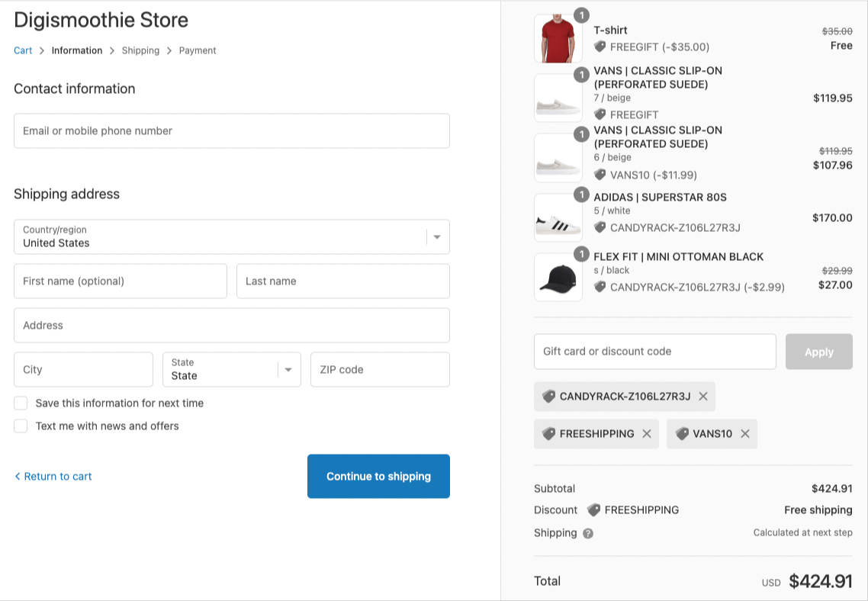
Task: Remove the VANS10 discount code
Action: click(x=745, y=434)
